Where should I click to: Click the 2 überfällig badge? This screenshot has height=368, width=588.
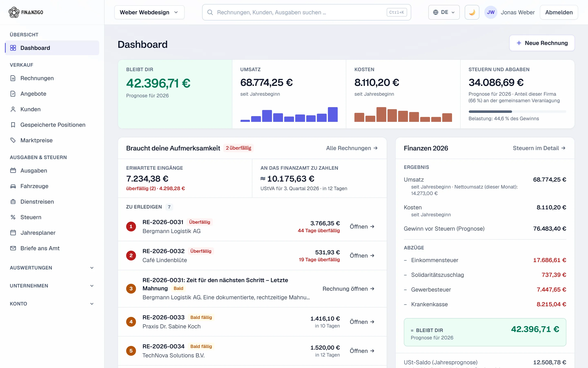(x=238, y=148)
